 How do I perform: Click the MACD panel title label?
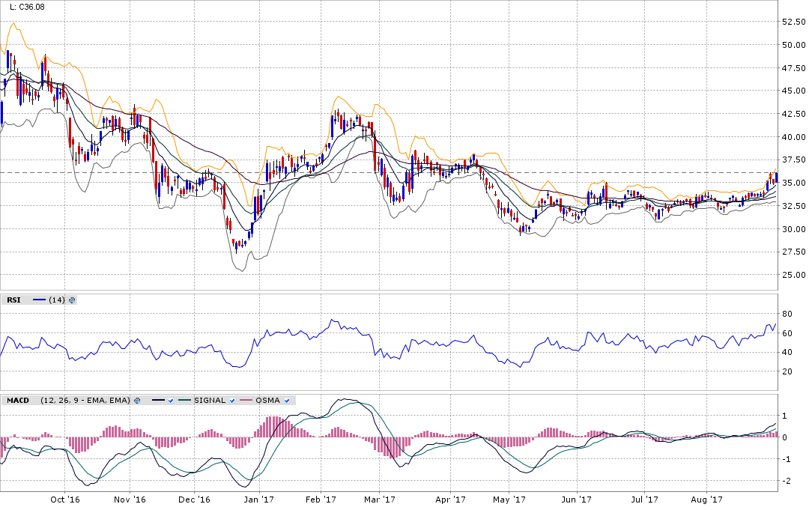click(x=18, y=401)
